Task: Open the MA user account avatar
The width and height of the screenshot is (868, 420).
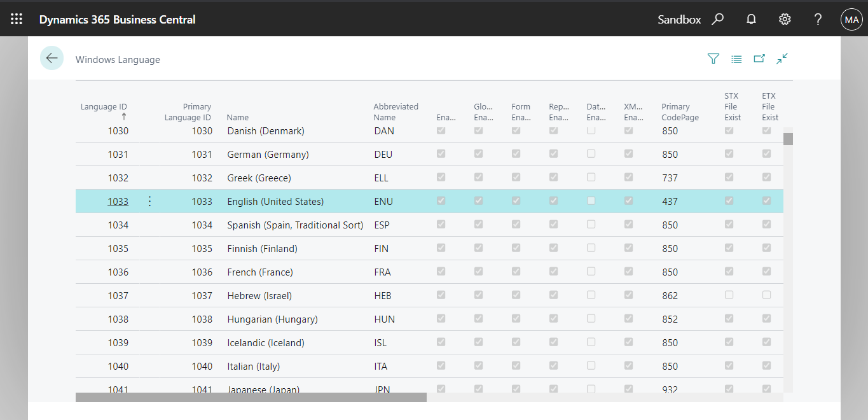Action: [851, 19]
